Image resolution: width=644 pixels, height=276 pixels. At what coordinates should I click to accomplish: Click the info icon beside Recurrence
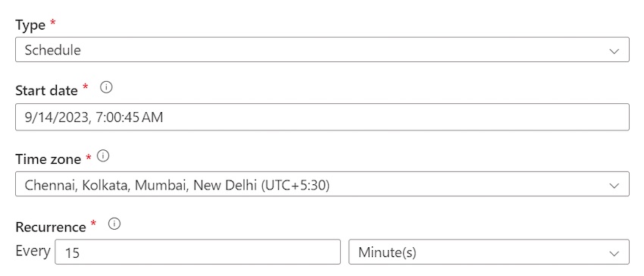coord(114,224)
